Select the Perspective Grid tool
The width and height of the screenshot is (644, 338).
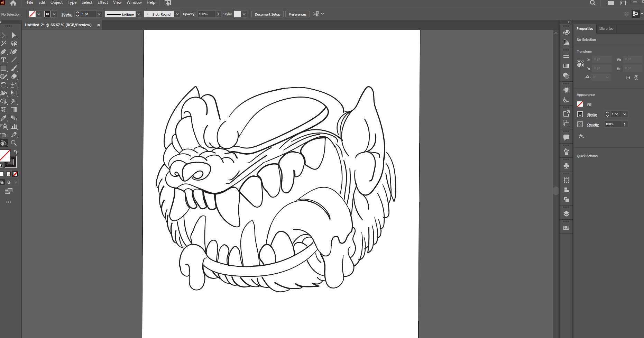point(14,102)
